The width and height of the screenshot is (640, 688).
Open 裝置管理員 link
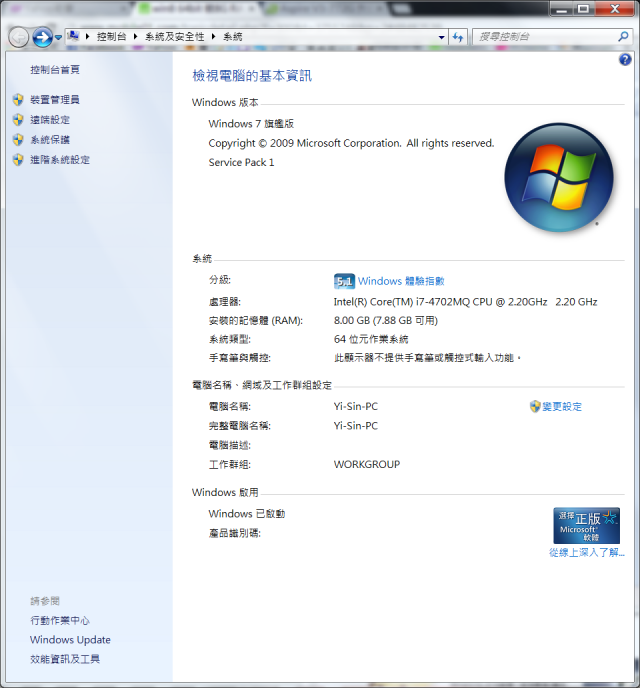[55, 100]
